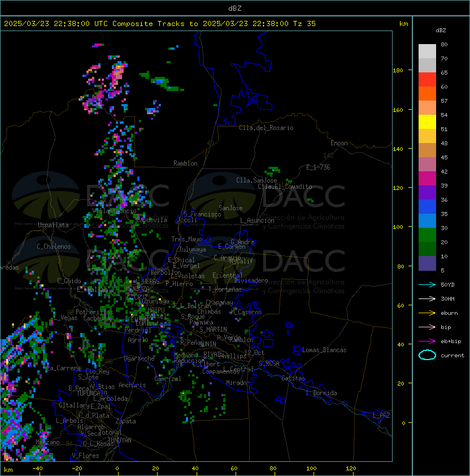470x476 pixels.
Task: Click the pink bip arrow in legend
Action: (427, 327)
